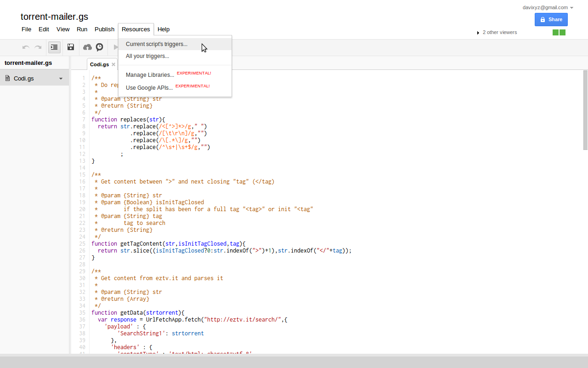The height and width of the screenshot is (368, 588).
Task: Click the davixyz@gmail.com account label
Action: click(545, 7)
